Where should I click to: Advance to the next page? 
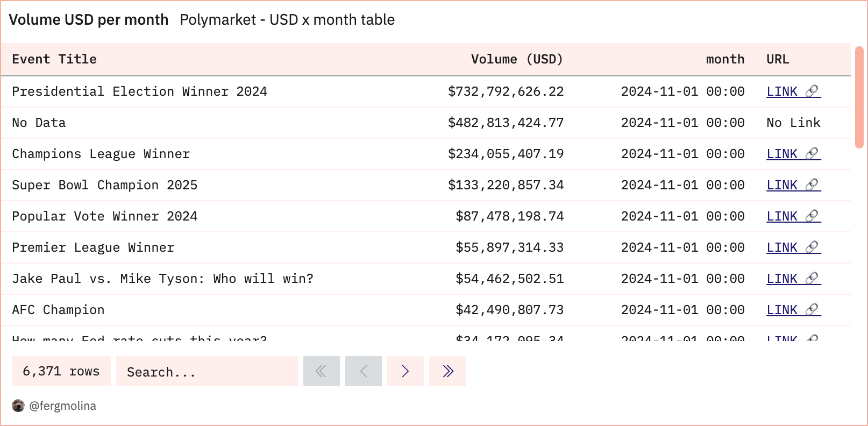pyautogui.click(x=405, y=371)
